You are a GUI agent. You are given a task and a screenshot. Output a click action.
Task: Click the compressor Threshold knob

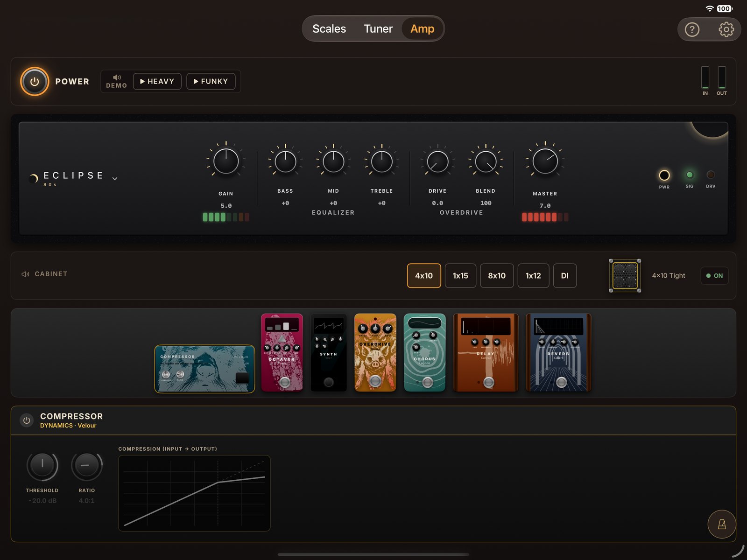click(42, 465)
